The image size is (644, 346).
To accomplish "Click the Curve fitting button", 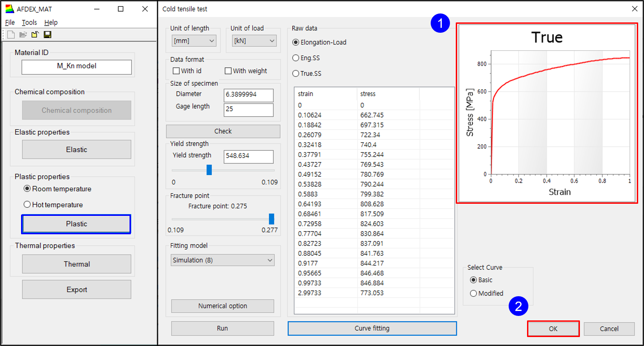I will tap(372, 328).
